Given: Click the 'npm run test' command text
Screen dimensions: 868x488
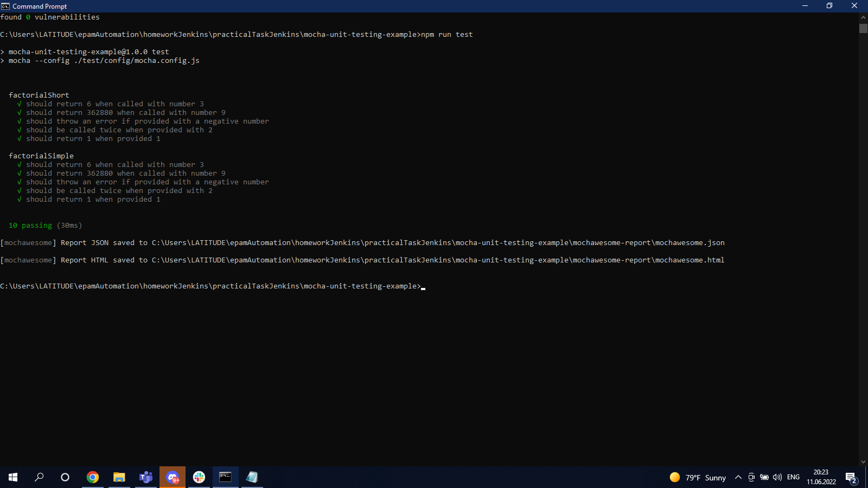Looking at the screenshot, I should [x=447, y=34].
